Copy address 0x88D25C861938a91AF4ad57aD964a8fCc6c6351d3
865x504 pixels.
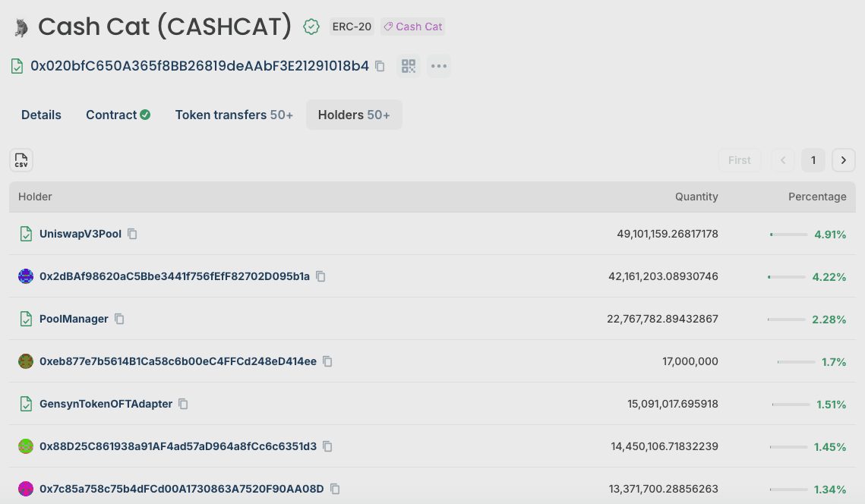click(327, 446)
